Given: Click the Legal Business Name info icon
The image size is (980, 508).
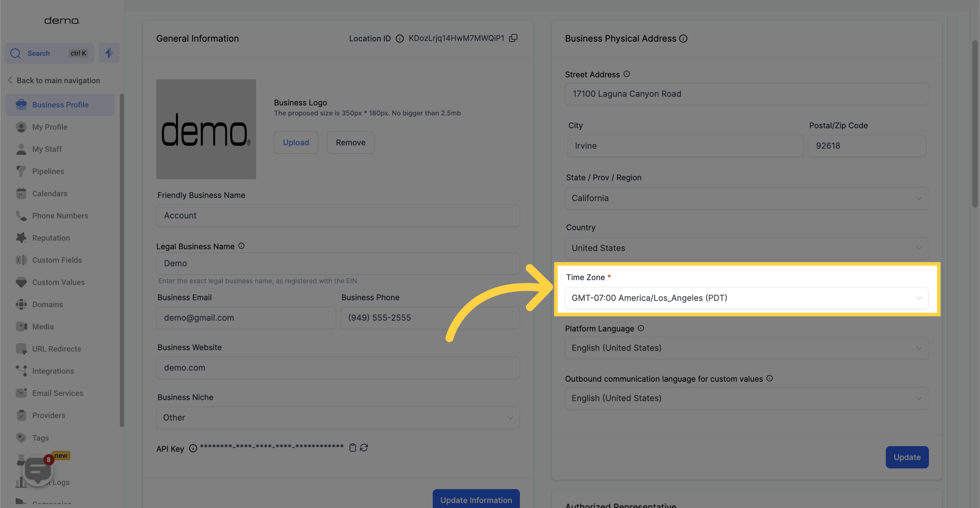Looking at the screenshot, I should pyautogui.click(x=241, y=246).
